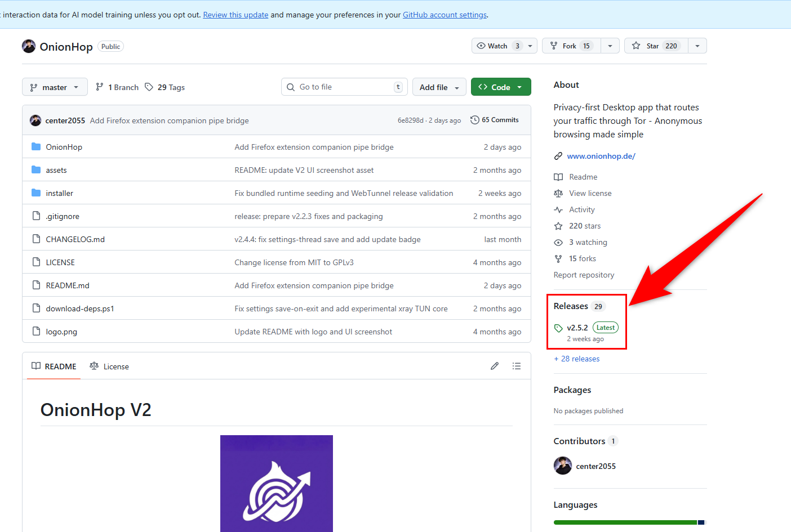Open logo.png file

(61, 332)
